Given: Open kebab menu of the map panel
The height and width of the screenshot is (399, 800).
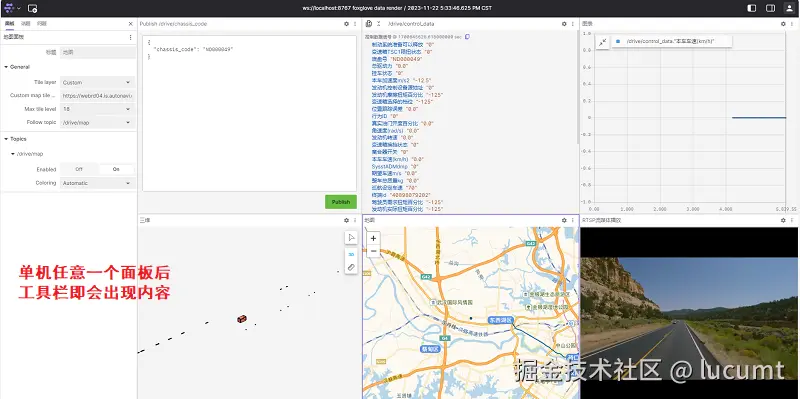Looking at the screenshot, I should (572, 220).
